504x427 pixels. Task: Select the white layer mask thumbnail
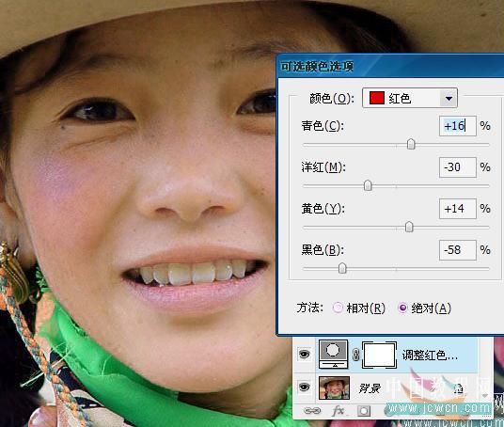pos(379,355)
